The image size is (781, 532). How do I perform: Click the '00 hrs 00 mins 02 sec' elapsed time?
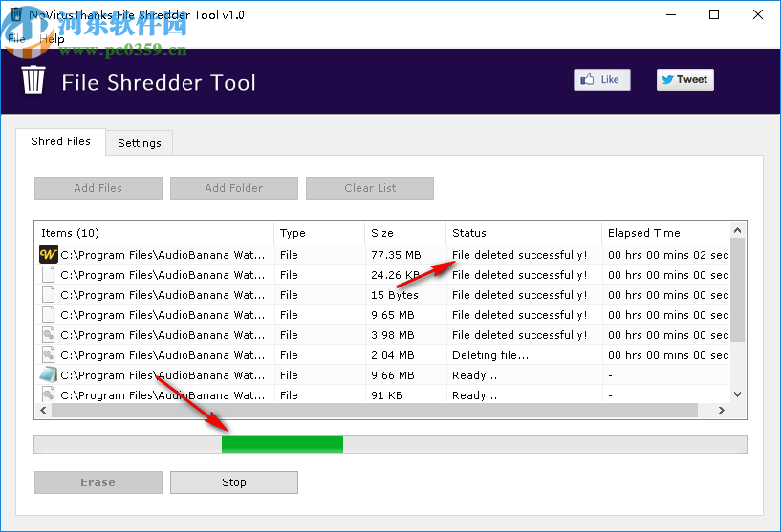(x=668, y=255)
